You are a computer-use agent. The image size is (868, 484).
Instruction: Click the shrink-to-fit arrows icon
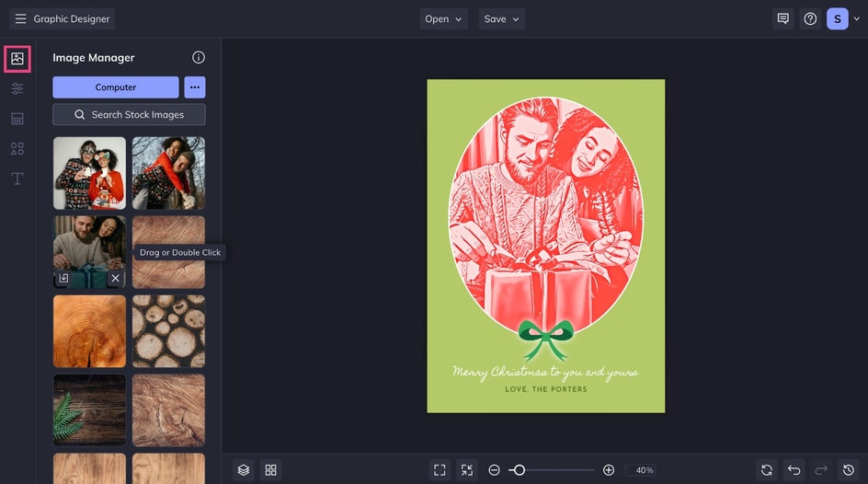click(467, 470)
